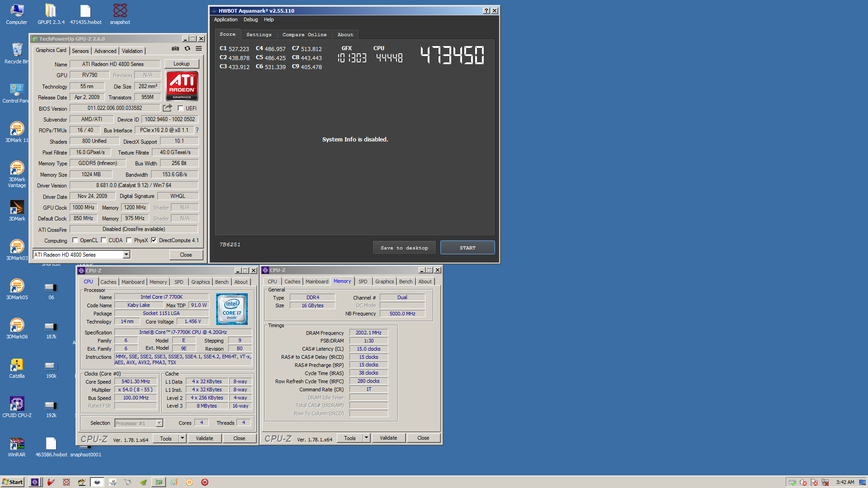The height and width of the screenshot is (488, 868).
Task: Open the snapshot desktop shortcut
Action: point(120,14)
